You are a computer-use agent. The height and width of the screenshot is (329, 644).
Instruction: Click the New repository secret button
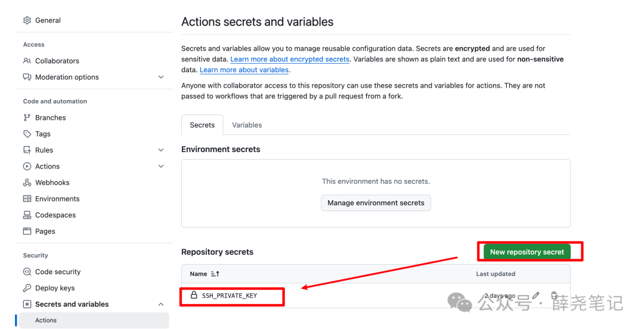pos(527,252)
